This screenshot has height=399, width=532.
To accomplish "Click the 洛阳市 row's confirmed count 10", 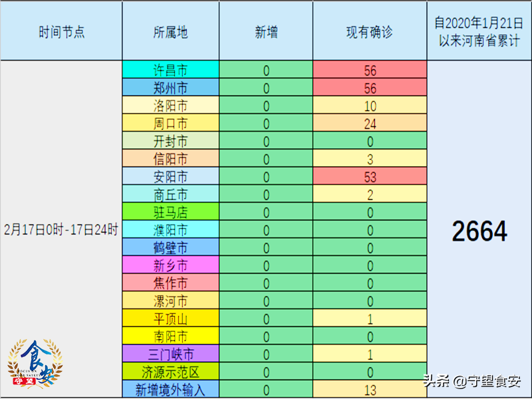I will click(x=370, y=106).
